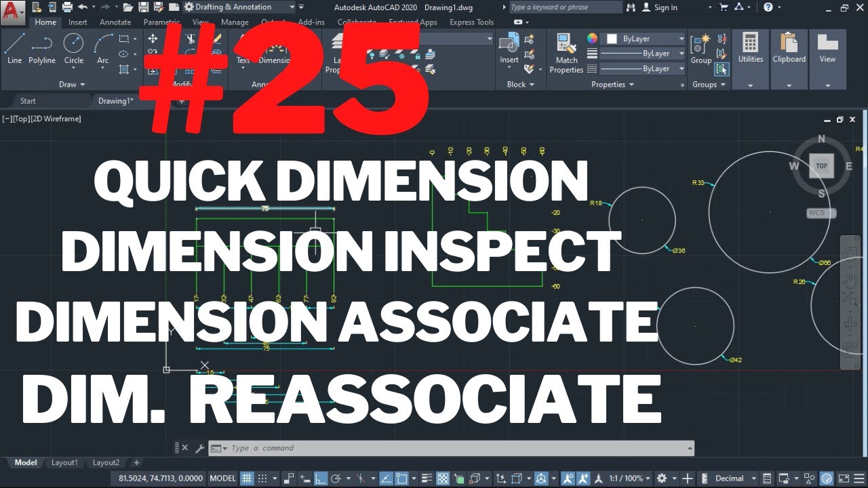Select the Hatch tool icon

point(124,69)
